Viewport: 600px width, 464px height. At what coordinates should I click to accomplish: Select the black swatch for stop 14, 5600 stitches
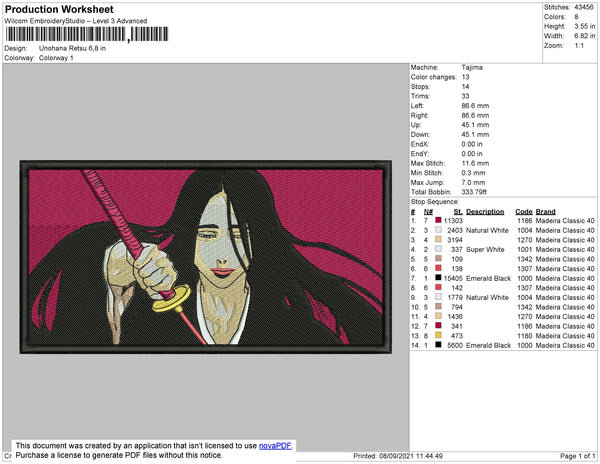(x=438, y=345)
